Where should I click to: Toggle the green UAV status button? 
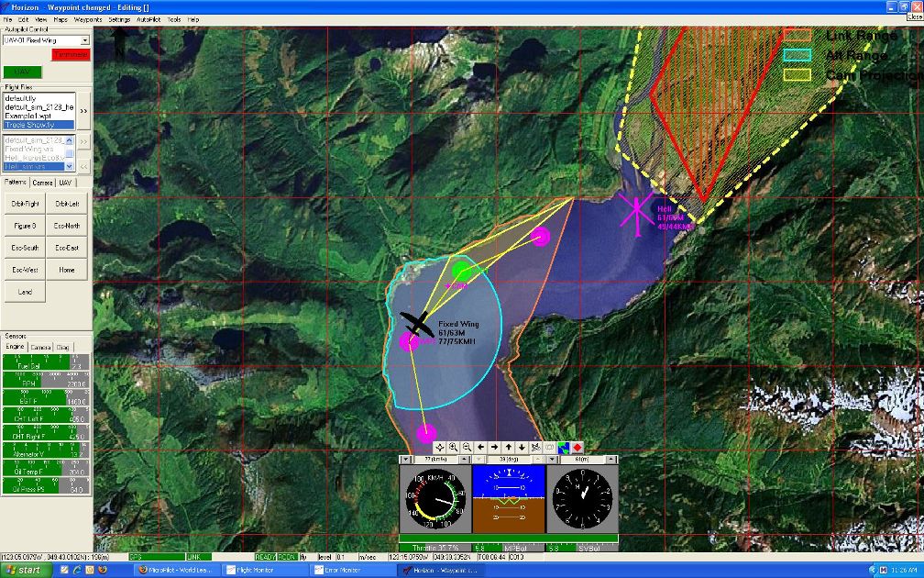point(23,72)
